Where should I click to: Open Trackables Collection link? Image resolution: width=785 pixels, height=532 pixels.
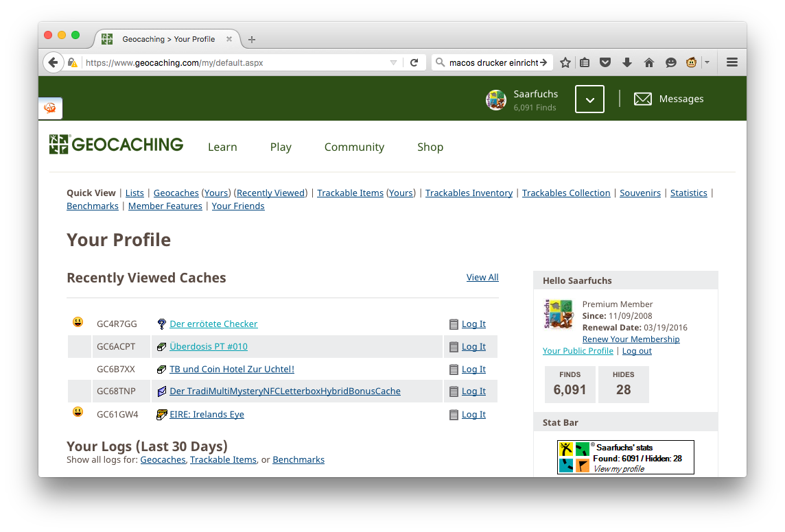(x=566, y=193)
